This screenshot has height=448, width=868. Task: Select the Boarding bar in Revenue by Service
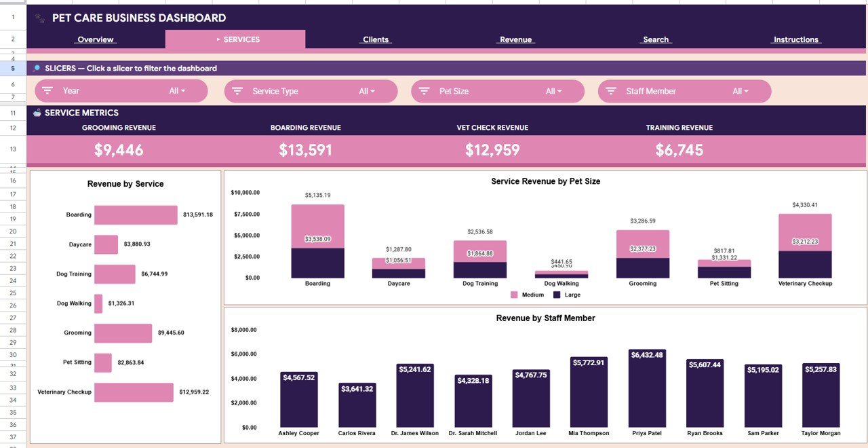click(x=134, y=214)
